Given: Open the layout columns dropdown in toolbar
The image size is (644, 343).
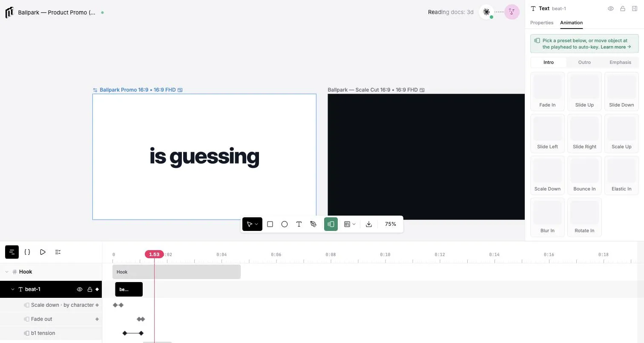Looking at the screenshot, I should click(x=350, y=224).
